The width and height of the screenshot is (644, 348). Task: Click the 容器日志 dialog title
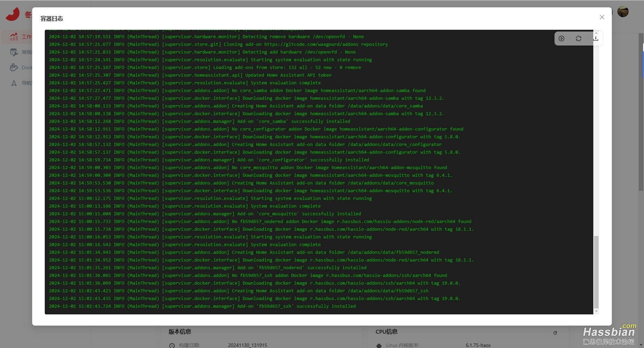point(52,19)
